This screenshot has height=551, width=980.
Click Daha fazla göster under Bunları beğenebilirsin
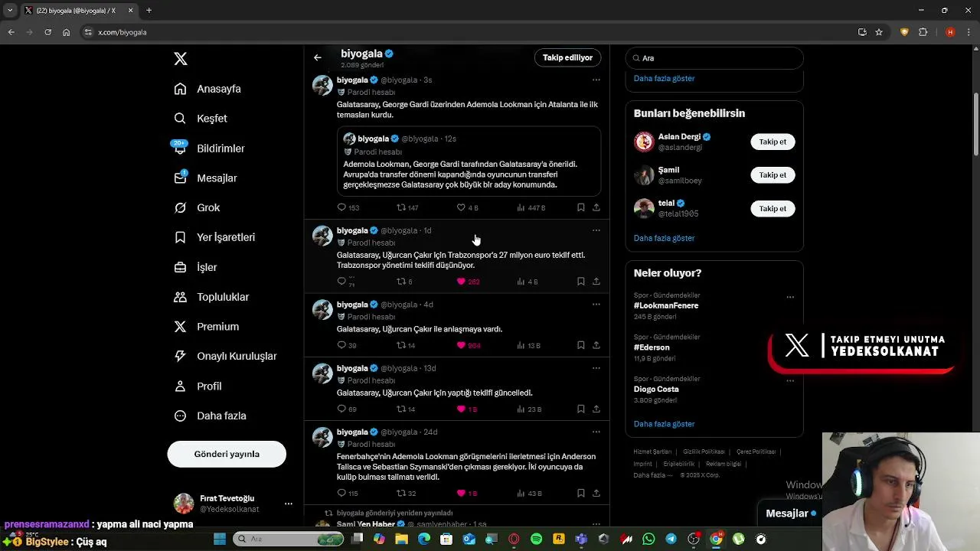pos(664,238)
